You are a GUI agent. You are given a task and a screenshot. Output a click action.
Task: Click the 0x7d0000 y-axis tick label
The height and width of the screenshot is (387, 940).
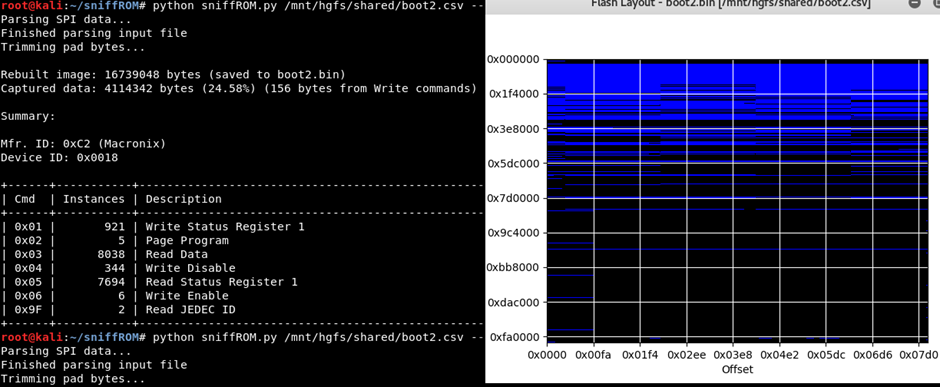coord(515,198)
